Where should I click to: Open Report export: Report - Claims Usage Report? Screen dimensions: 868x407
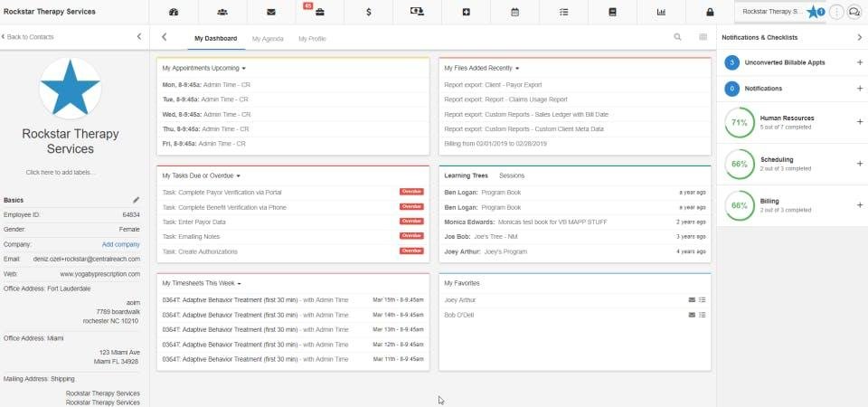(506, 99)
